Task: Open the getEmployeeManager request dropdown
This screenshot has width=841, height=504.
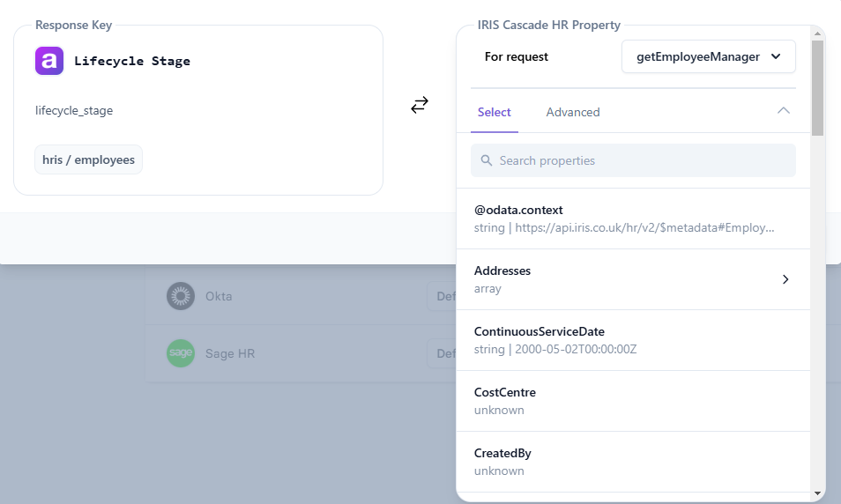Action: click(x=709, y=56)
